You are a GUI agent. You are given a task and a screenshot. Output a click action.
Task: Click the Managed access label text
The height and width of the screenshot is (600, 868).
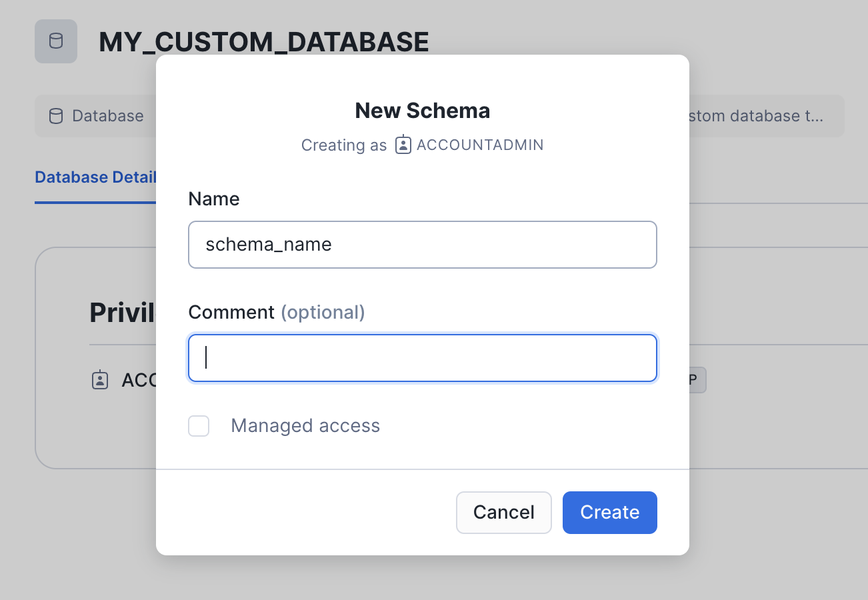click(305, 426)
